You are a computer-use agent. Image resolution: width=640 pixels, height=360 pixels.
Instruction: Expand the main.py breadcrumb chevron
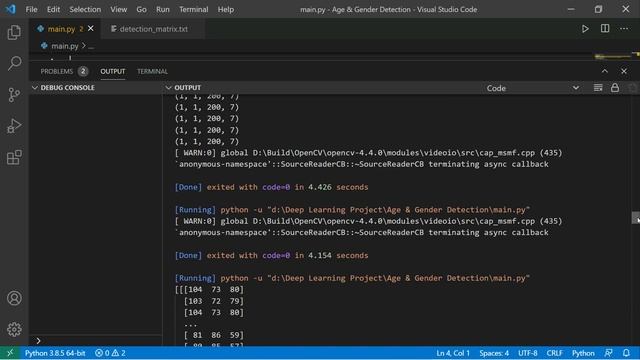tap(84, 46)
